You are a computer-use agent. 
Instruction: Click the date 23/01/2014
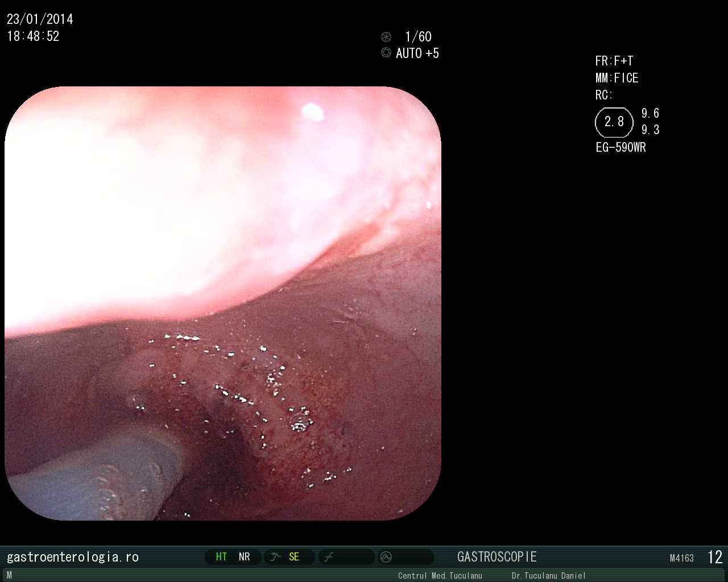[x=40, y=19]
